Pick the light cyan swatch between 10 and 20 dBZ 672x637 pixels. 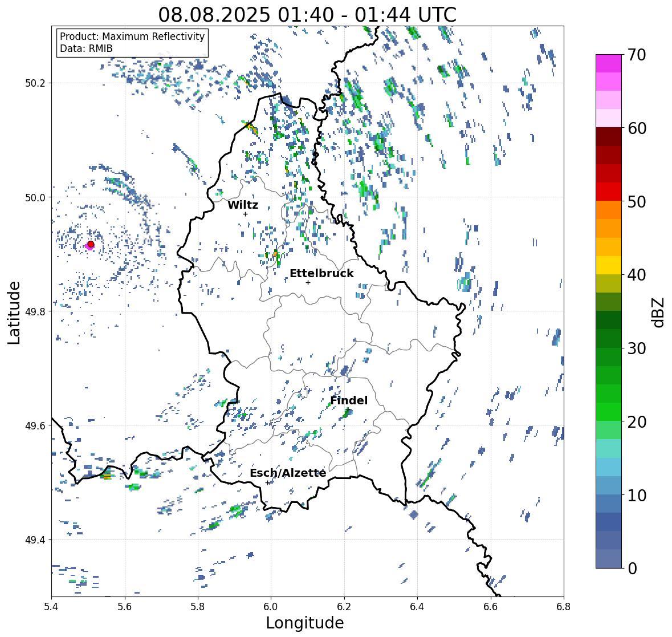click(x=609, y=448)
